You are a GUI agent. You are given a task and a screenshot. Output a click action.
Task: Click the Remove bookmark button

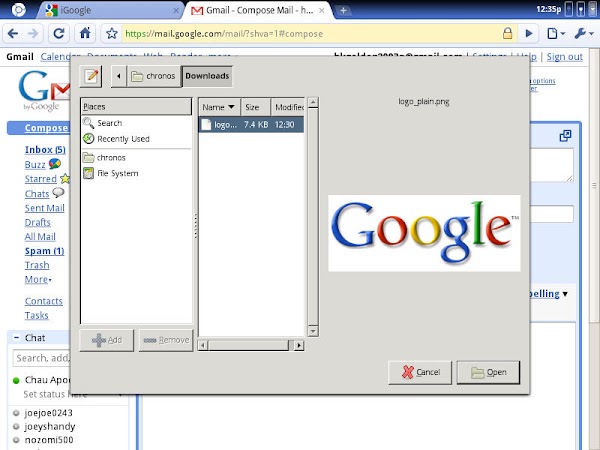tap(166, 340)
